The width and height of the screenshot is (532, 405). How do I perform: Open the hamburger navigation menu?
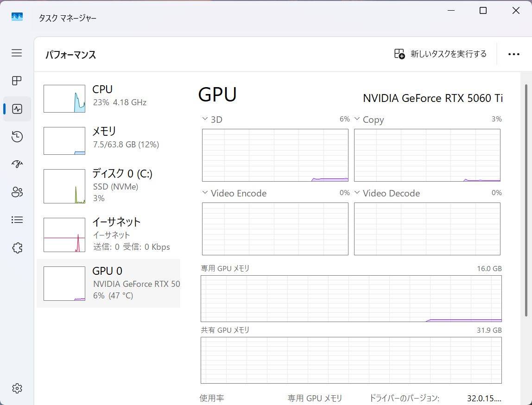point(17,53)
